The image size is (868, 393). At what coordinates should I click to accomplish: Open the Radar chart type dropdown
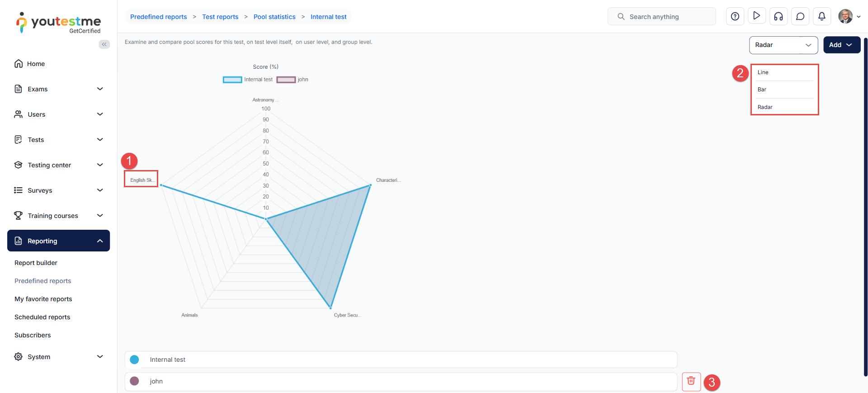[x=783, y=45]
